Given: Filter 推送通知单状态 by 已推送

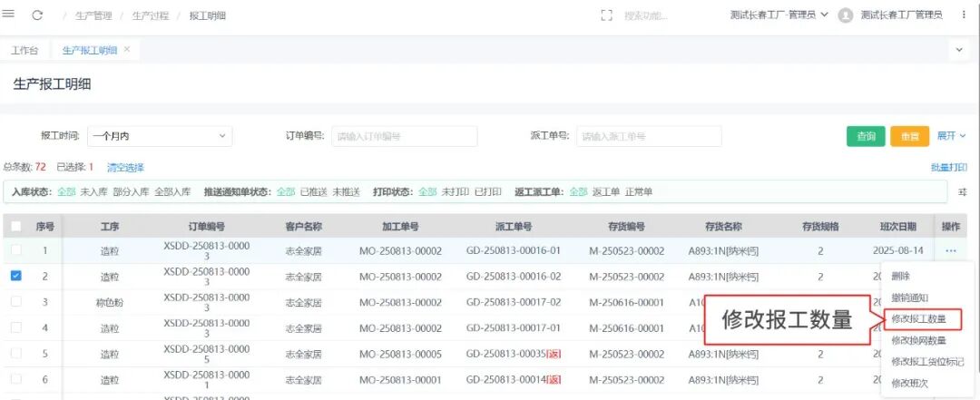Looking at the screenshot, I should [314, 192].
